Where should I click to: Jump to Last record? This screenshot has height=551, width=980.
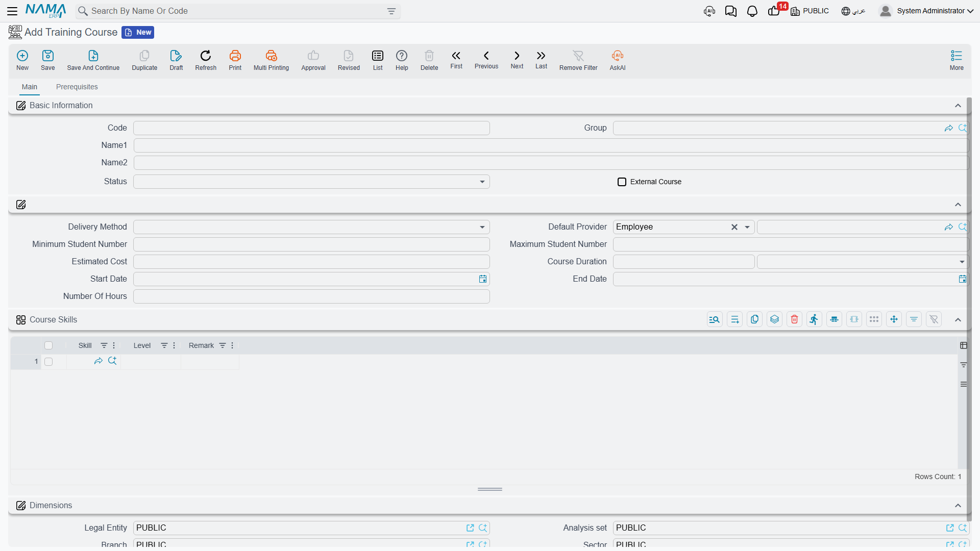[x=541, y=60]
